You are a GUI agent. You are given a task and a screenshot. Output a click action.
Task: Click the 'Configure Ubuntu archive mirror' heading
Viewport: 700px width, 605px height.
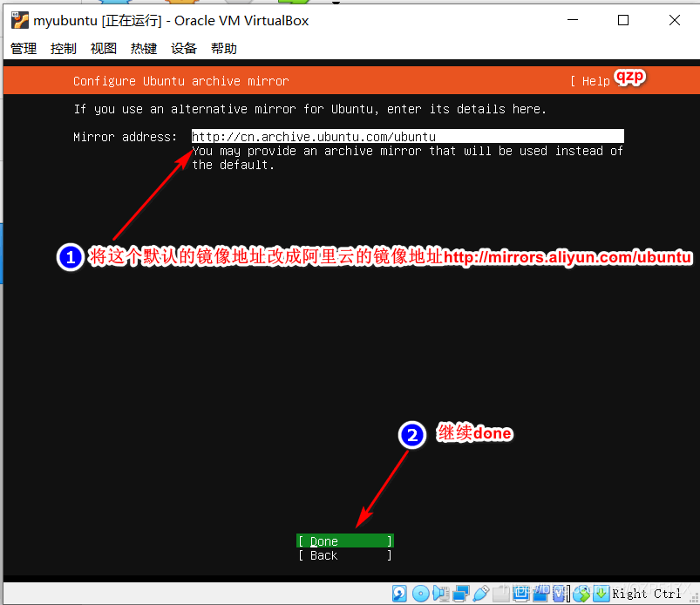180,81
